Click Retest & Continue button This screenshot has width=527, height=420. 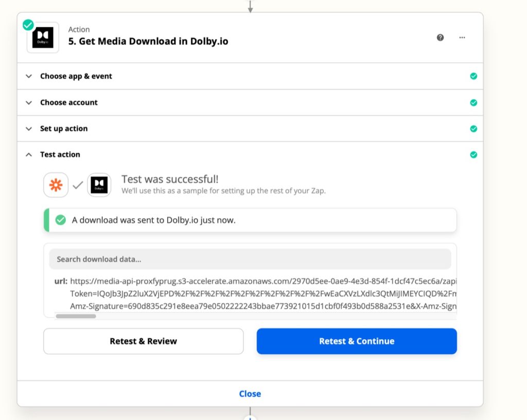pyautogui.click(x=357, y=341)
